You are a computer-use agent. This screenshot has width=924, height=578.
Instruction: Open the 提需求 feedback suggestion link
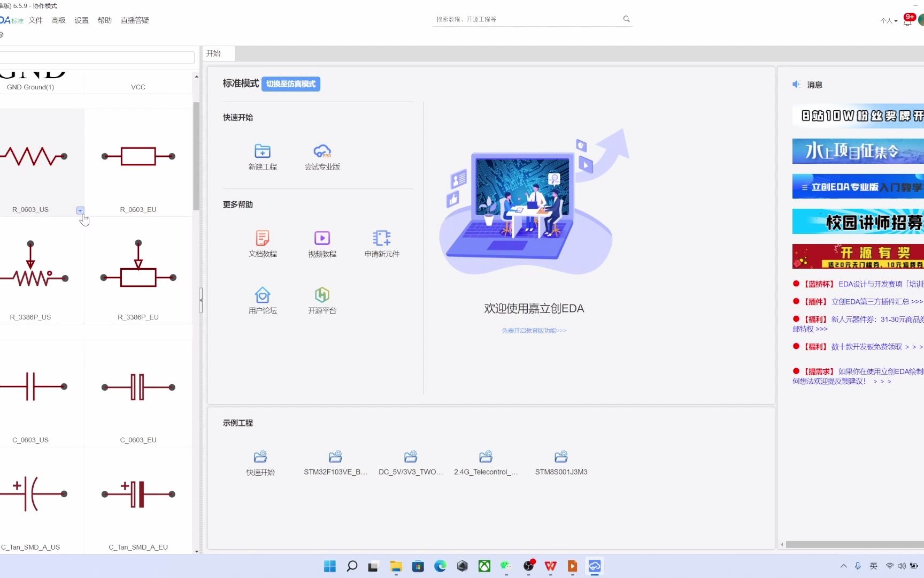coord(858,376)
